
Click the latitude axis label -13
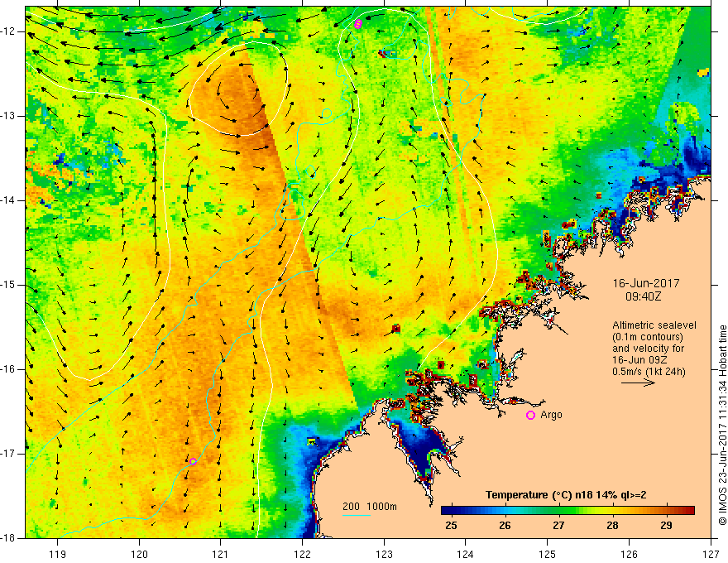[9, 116]
